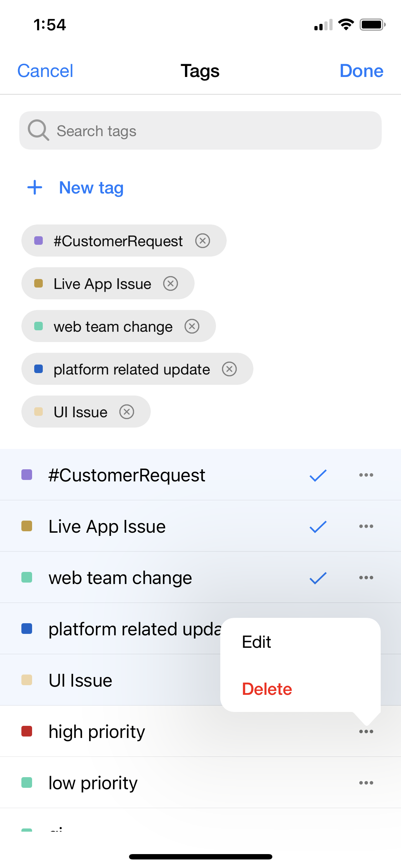Create a New tag

click(74, 188)
